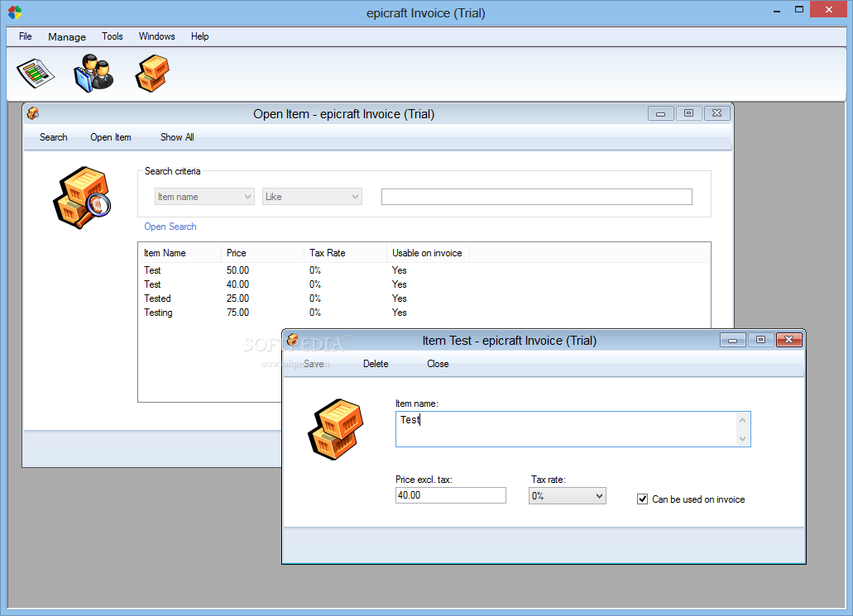Viewport: 853px width, 616px height.
Task: Click Close in Item Test toolbar
Action: (x=438, y=364)
